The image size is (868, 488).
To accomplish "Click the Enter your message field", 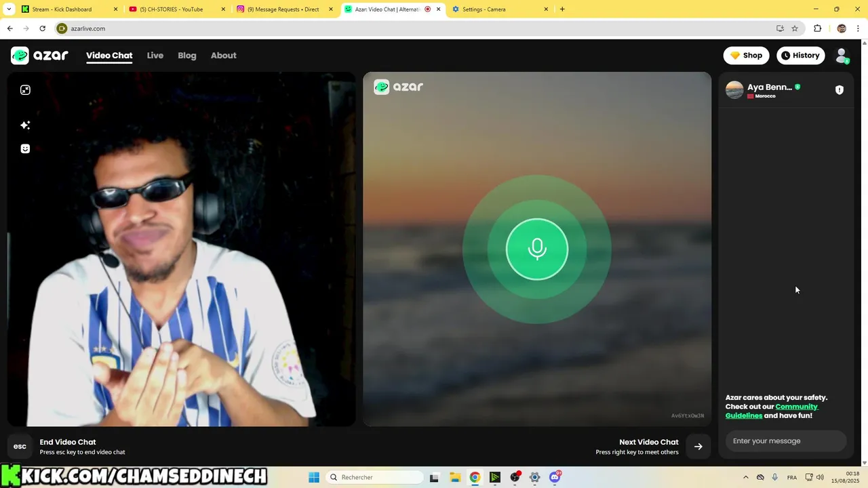I will [x=786, y=441].
